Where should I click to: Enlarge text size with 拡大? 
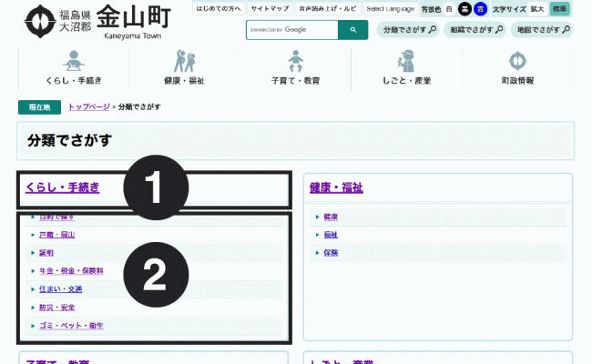tap(536, 9)
